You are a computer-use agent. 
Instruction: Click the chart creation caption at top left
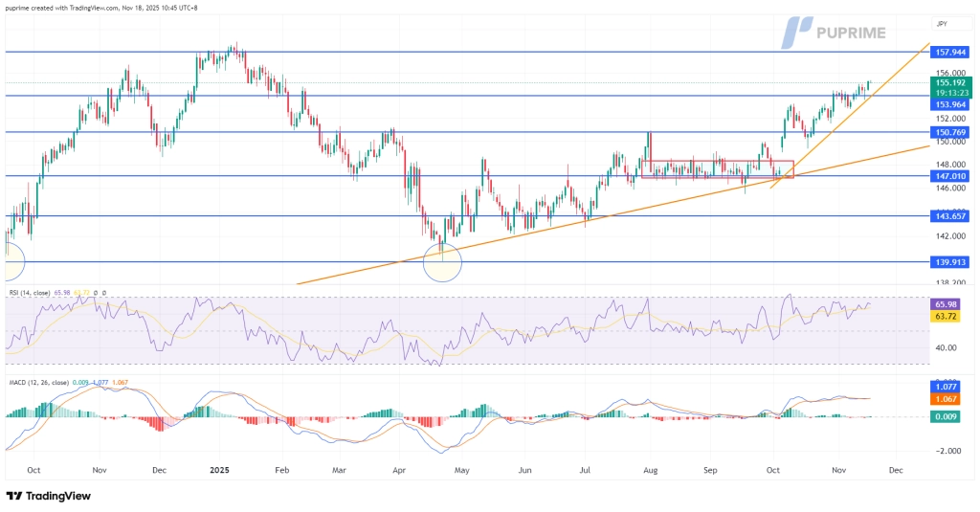101,8
